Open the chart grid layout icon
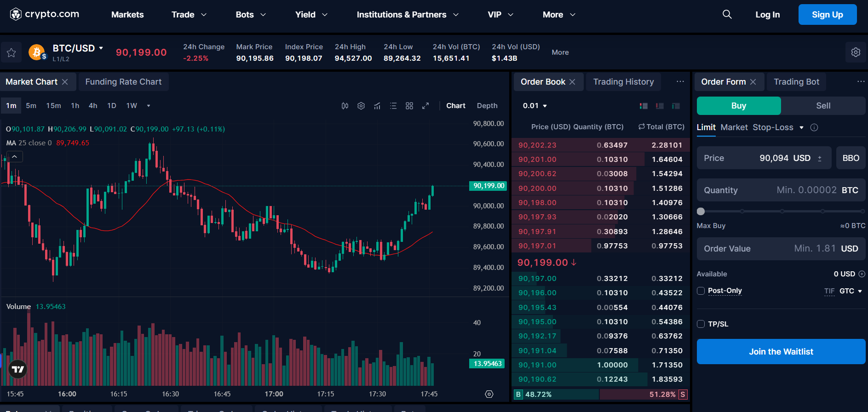The height and width of the screenshot is (412, 868). 409,106
